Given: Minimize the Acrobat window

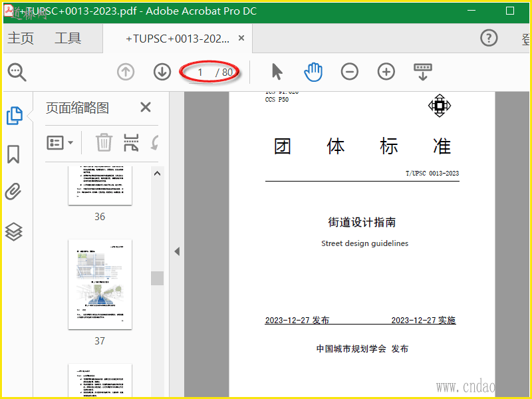Looking at the screenshot, I should (471, 11).
